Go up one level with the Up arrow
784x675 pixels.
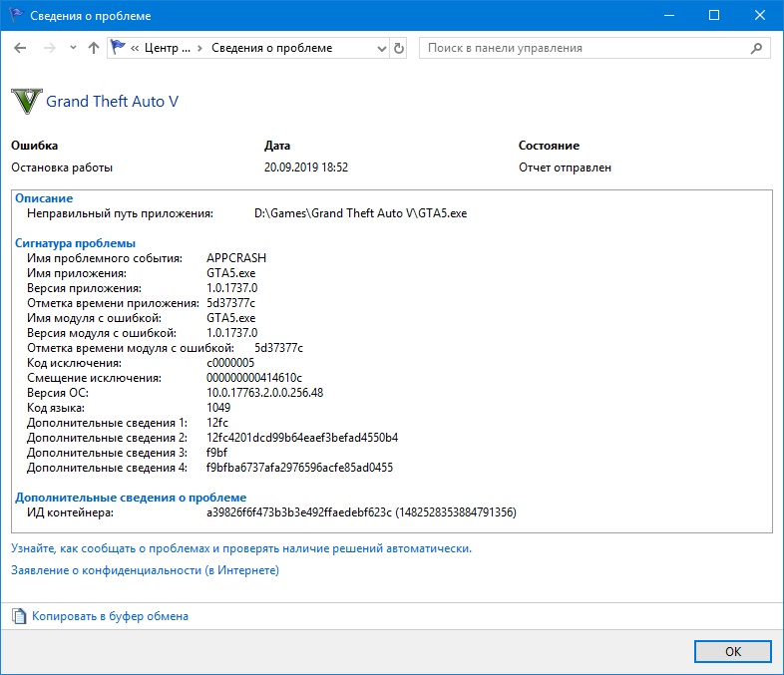[94, 48]
